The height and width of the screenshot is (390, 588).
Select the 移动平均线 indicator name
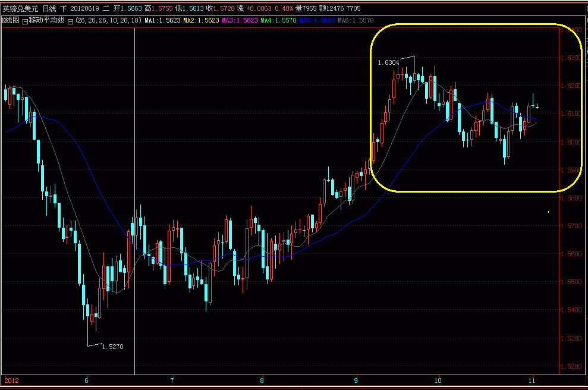[46, 20]
